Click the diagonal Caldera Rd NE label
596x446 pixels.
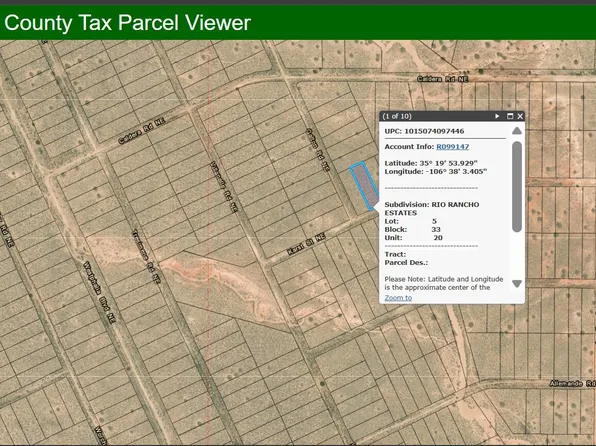point(141,131)
